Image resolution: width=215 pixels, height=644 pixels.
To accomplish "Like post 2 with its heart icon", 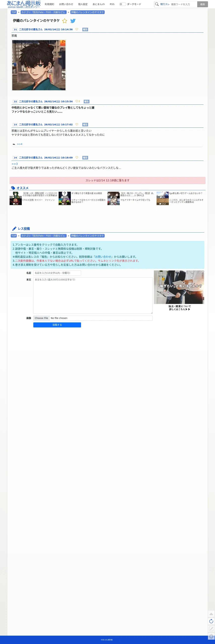I will (77, 101).
